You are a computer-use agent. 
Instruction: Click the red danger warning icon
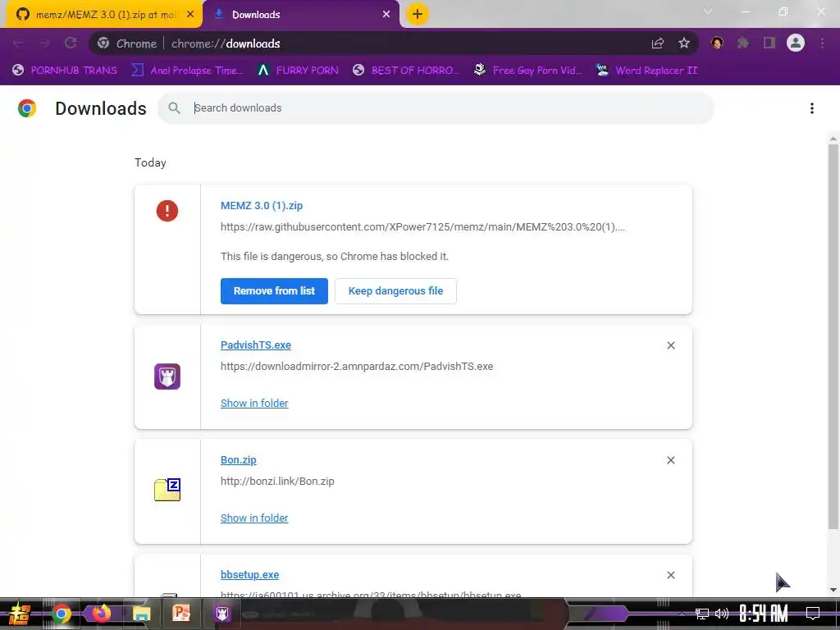(x=167, y=211)
